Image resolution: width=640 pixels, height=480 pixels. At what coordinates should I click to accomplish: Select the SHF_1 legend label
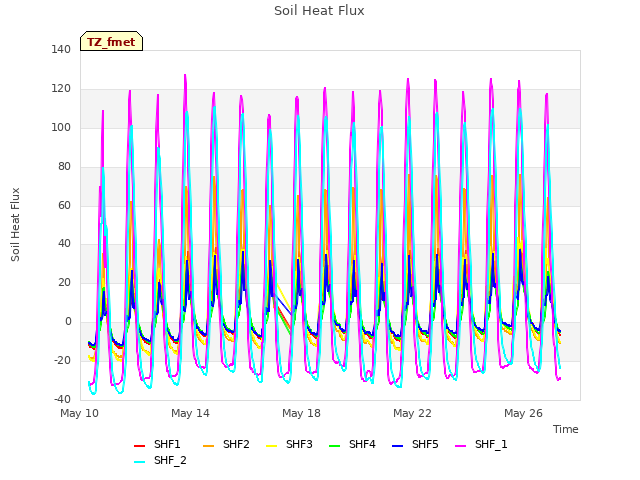[491, 444]
